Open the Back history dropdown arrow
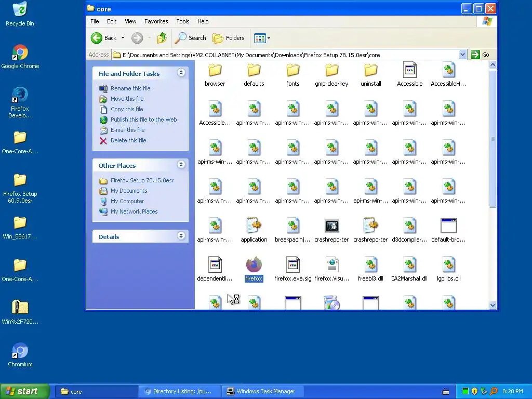The image size is (532, 399). coord(123,38)
